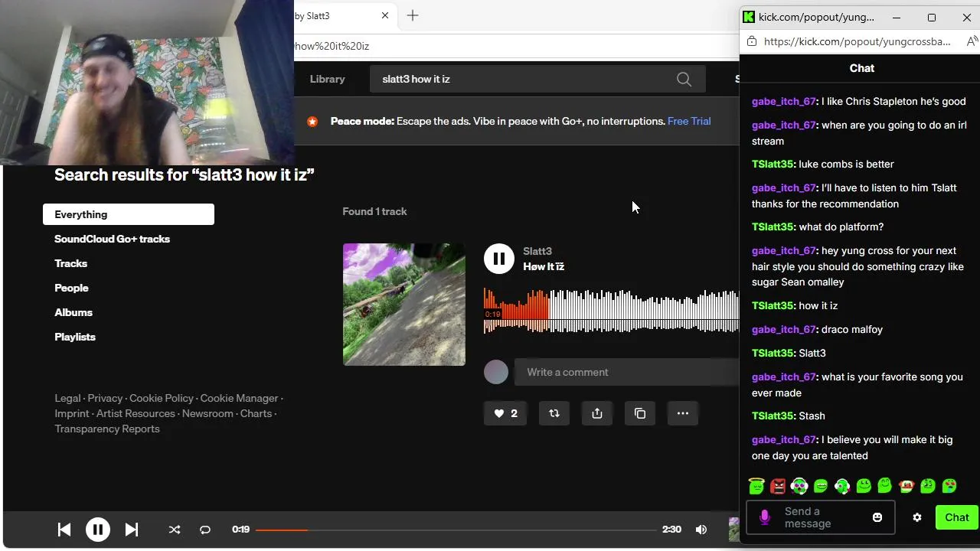The width and height of the screenshot is (980, 551).
Task: Click the bottom player progress bar
Action: point(456,530)
